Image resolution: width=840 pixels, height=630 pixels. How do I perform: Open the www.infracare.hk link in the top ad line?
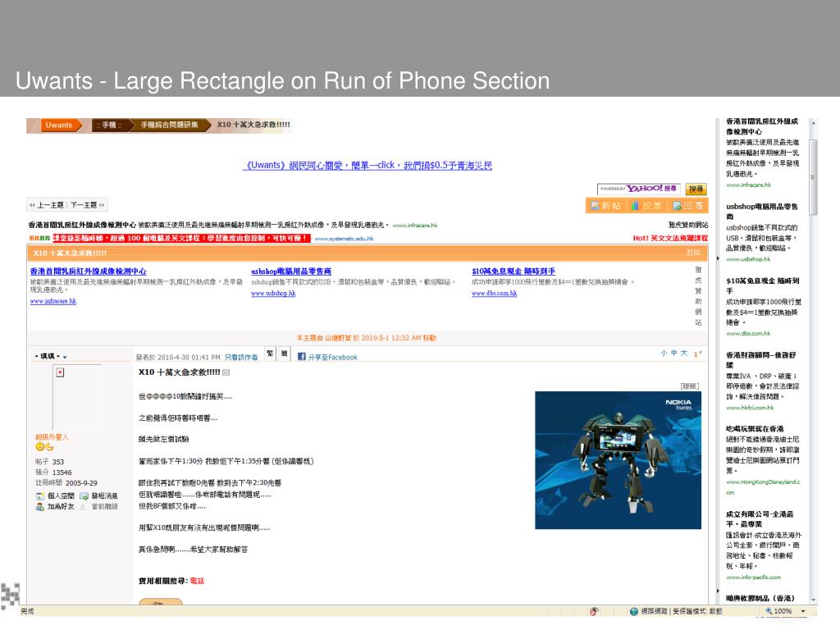click(415, 226)
